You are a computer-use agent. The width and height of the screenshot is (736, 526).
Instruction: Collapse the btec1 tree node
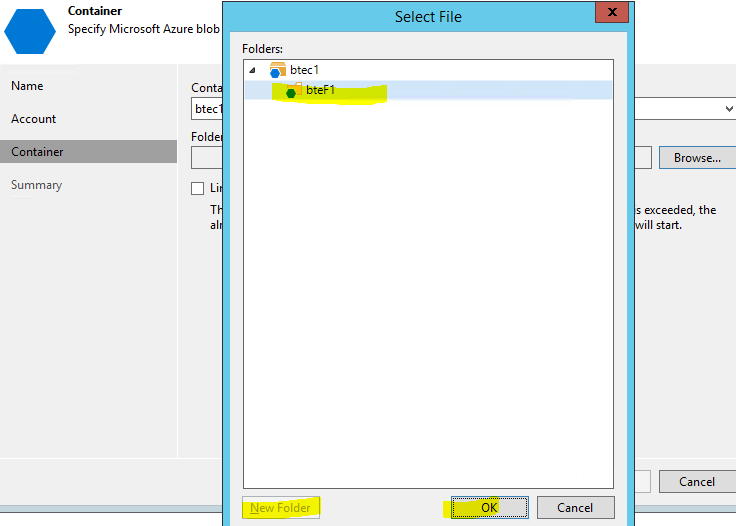point(253,70)
